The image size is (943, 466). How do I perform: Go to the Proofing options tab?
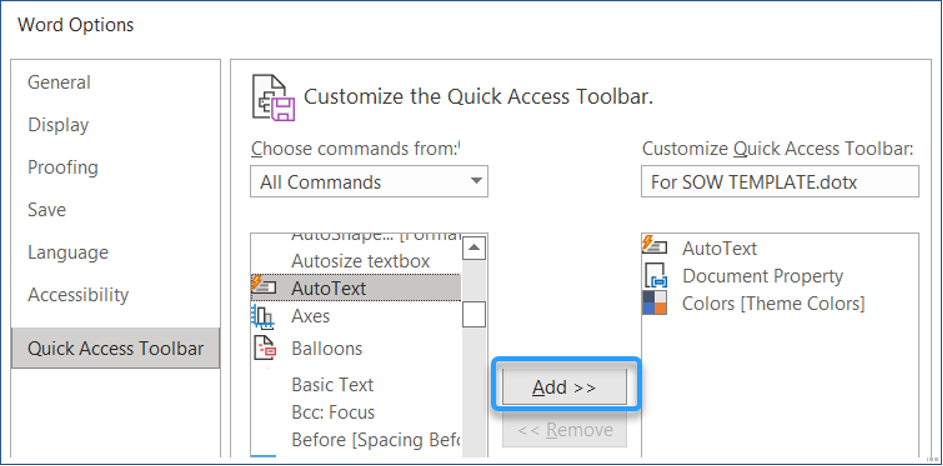(63, 167)
